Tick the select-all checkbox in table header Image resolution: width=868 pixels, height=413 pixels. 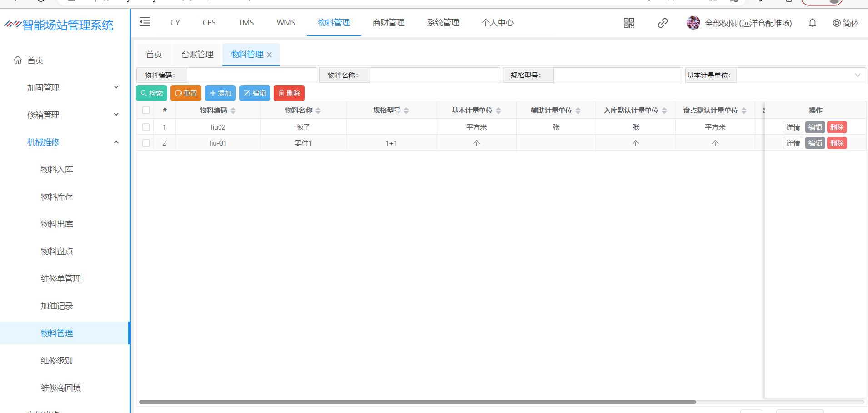[146, 110]
